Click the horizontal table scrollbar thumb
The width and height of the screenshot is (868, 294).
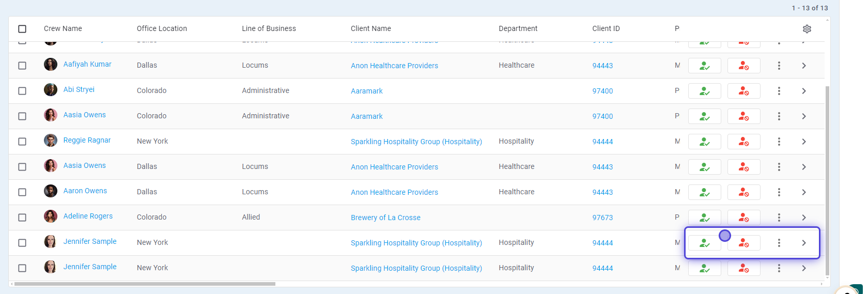(x=145, y=284)
